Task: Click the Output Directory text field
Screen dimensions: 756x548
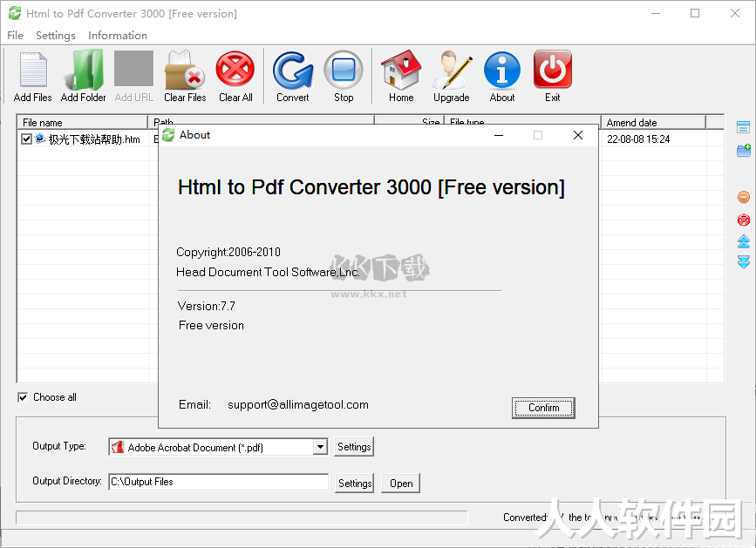Action: tap(218, 482)
